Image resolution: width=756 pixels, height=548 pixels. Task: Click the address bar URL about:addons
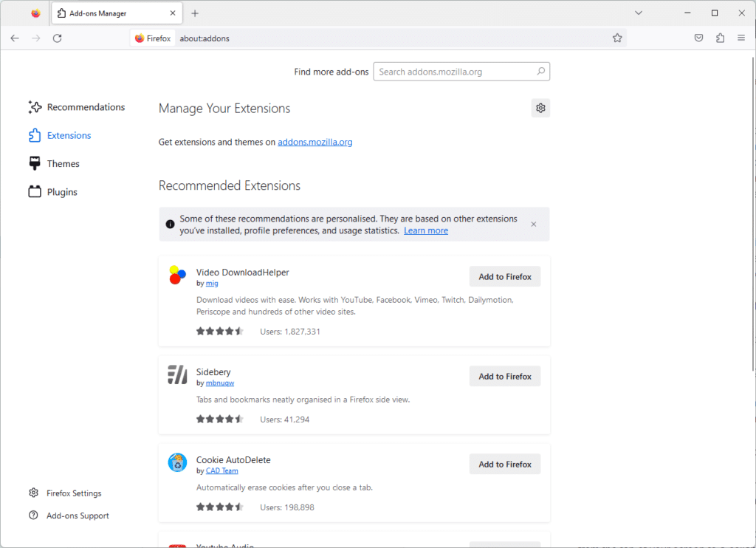click(x=205, y=38)
